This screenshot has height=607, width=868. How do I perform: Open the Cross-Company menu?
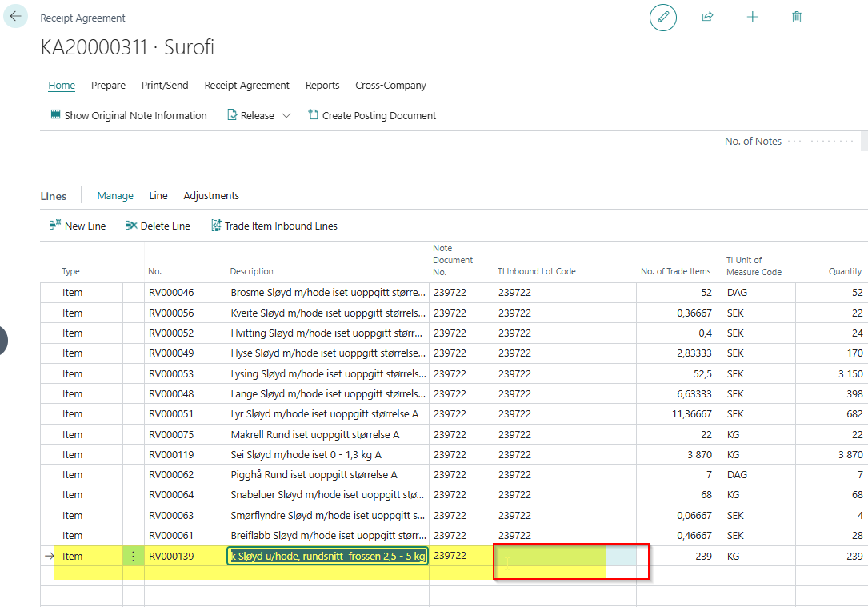point(390,86)
